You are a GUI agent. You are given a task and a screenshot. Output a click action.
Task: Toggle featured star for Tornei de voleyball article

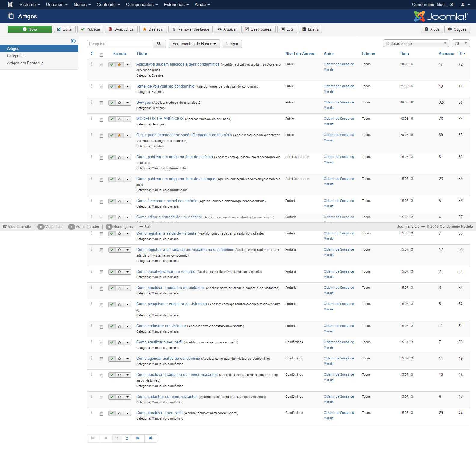[x=120, y=87]
